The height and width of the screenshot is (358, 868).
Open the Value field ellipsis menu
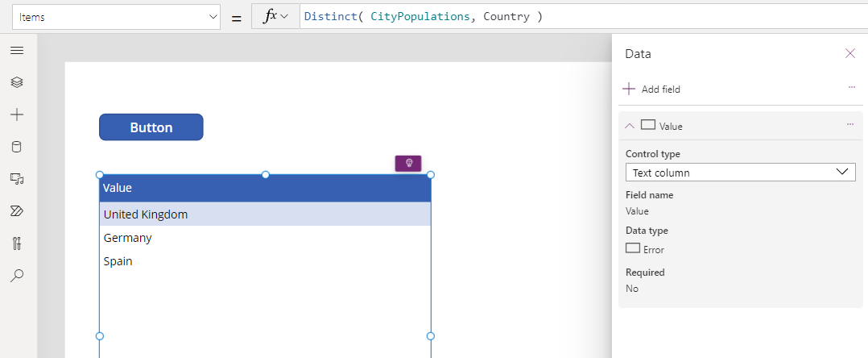pos(850,124)
